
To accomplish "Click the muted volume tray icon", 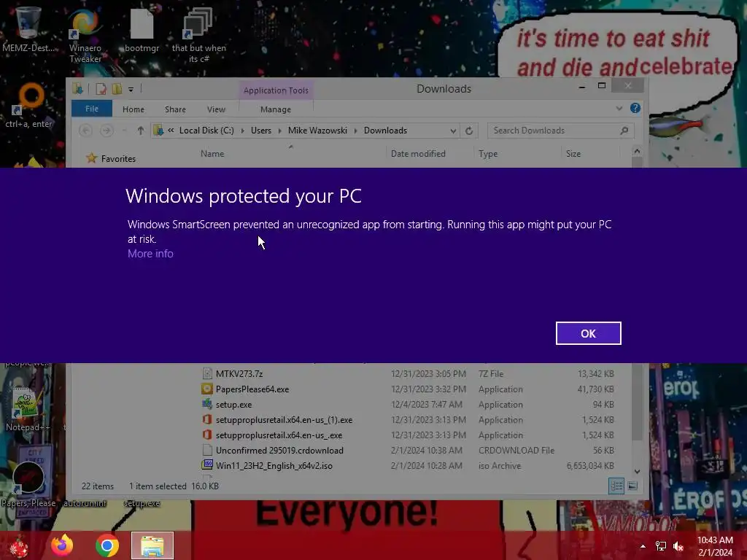I will [678, 546].
